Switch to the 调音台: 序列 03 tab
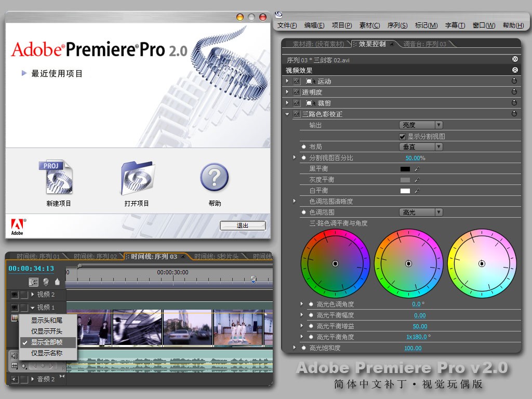This screenshot has height=399, width=532. coord(424,44)
